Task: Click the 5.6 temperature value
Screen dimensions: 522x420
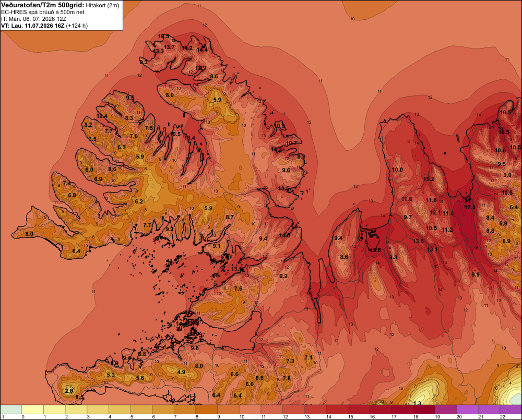Action: (x=140, y=378)
